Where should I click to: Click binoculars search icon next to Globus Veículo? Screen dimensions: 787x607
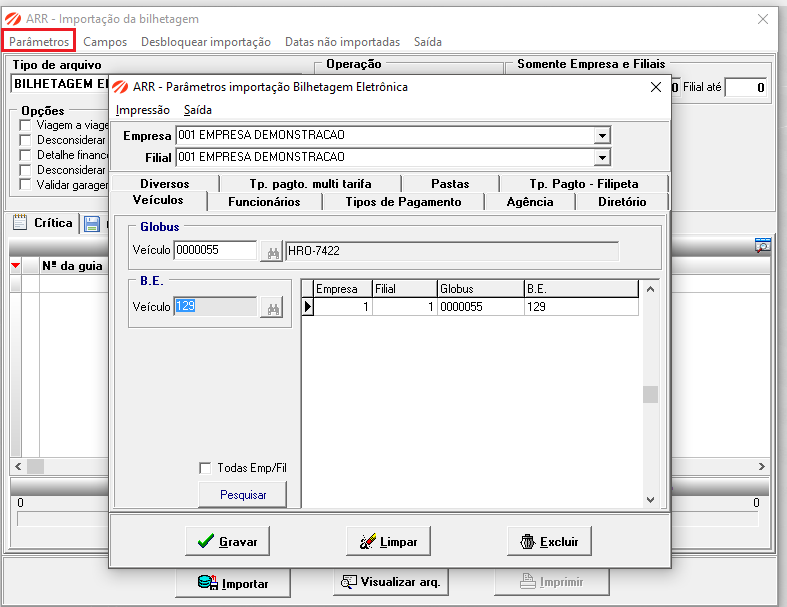(272, 252)
